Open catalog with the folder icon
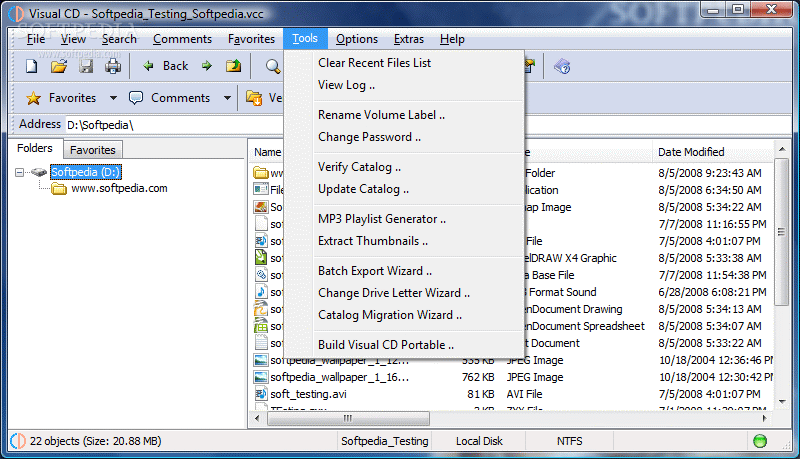 59,66
